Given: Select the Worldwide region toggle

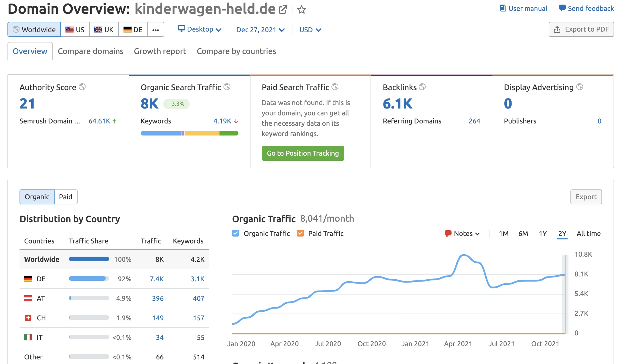Looking at the screenshot, I should coord(34,29).
